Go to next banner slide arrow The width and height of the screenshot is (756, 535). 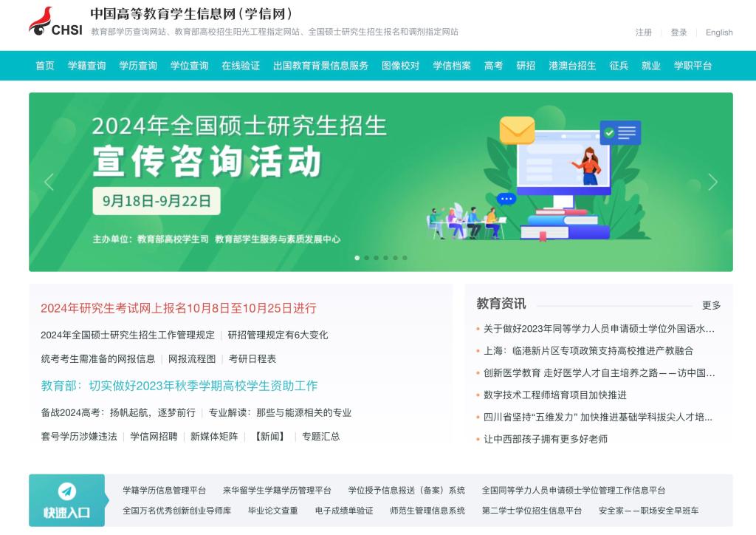pyautogui.click(x=712, y=182)
